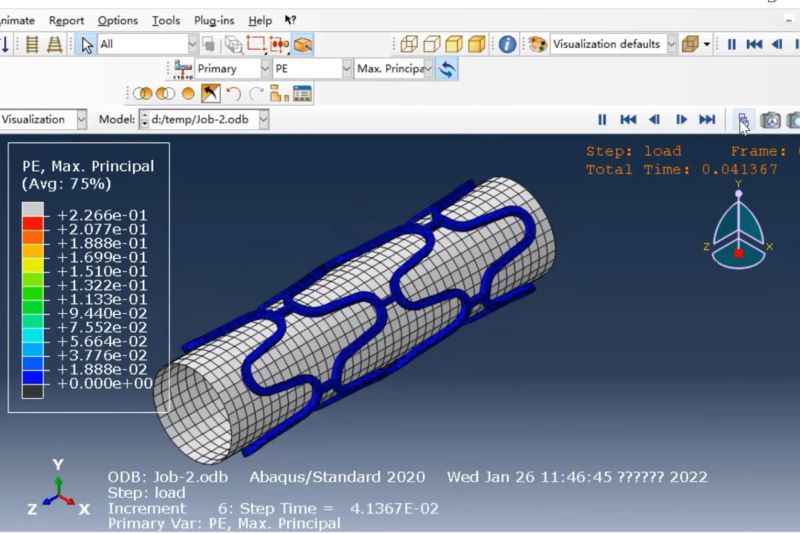Click the 'Total Time: 0.041367' text

click(x=682, y=169)
